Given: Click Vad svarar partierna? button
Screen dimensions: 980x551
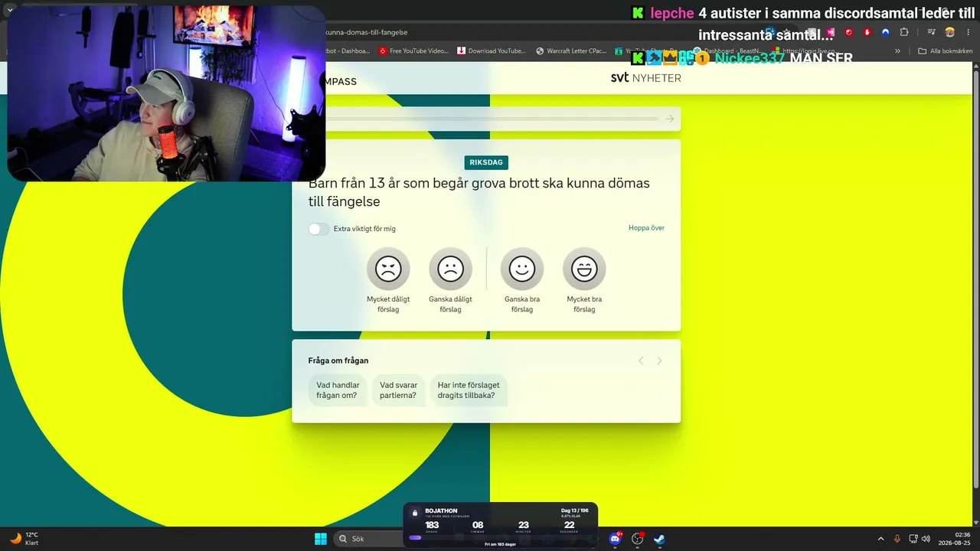Looking at the screenshot, I should click(x=398, y=390).
